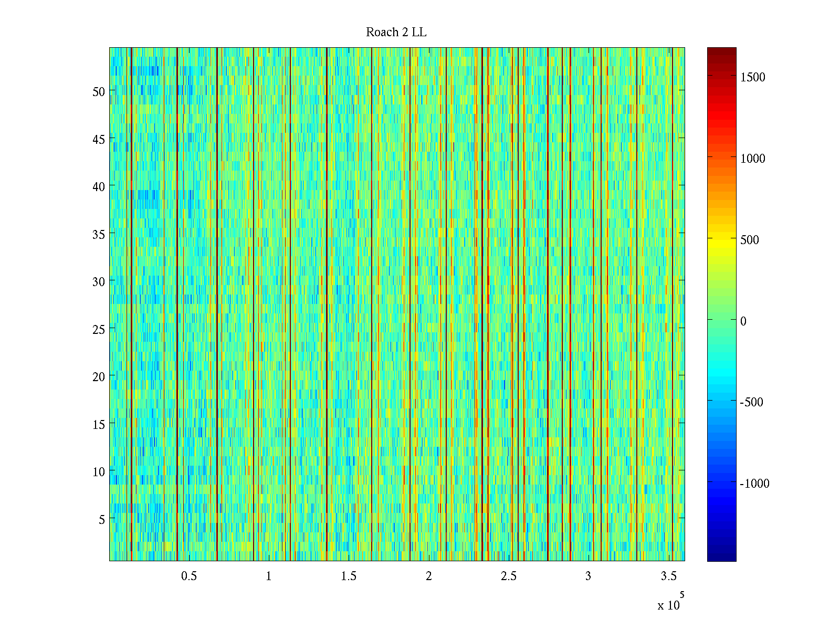
Task: Click the colorbar label -1000
Action: 754,484
